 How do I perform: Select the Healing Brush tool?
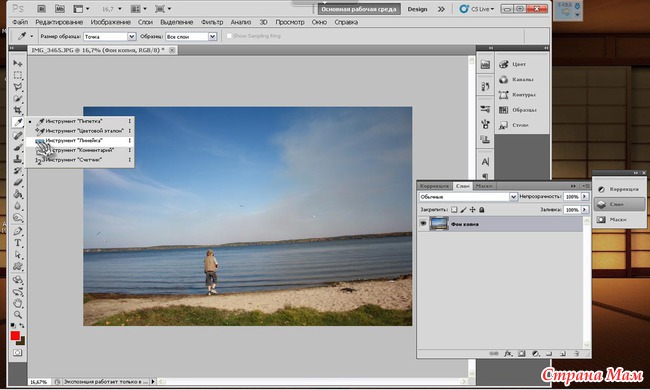click(x=17, y=135)
